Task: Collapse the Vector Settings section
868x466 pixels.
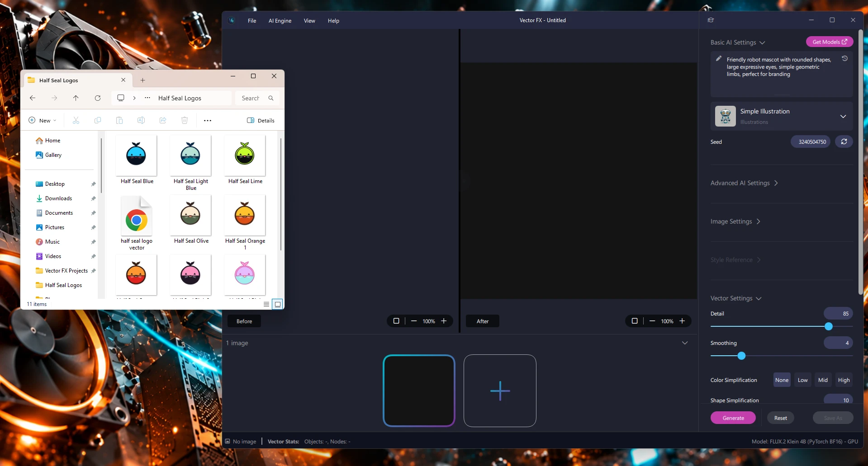Action: tap(736, 298)
